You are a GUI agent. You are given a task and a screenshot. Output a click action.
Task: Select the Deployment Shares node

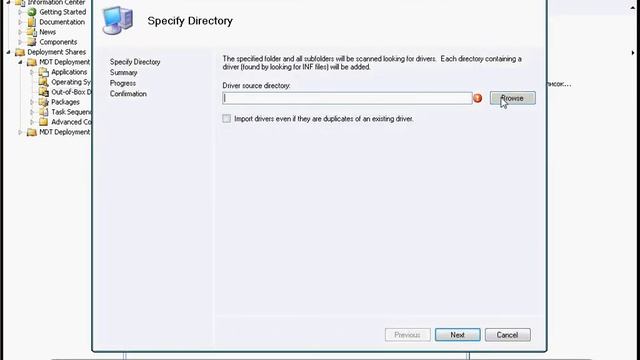56,52
